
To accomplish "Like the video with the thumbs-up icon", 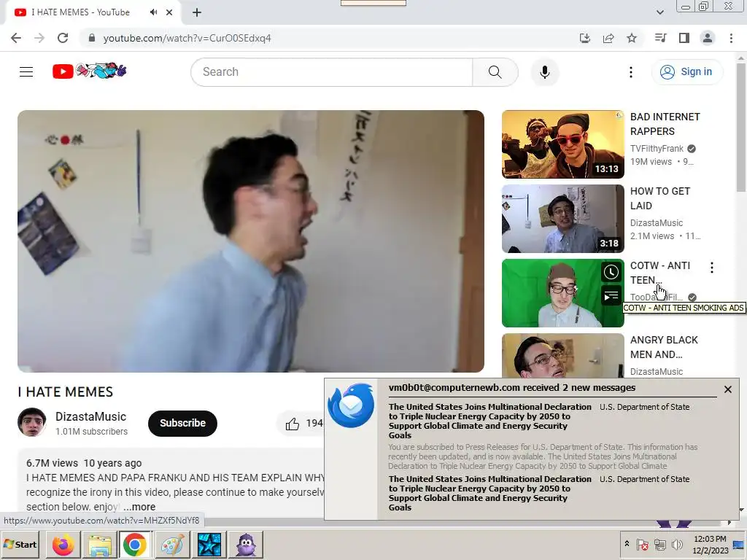I will click(x=292, y=424).
